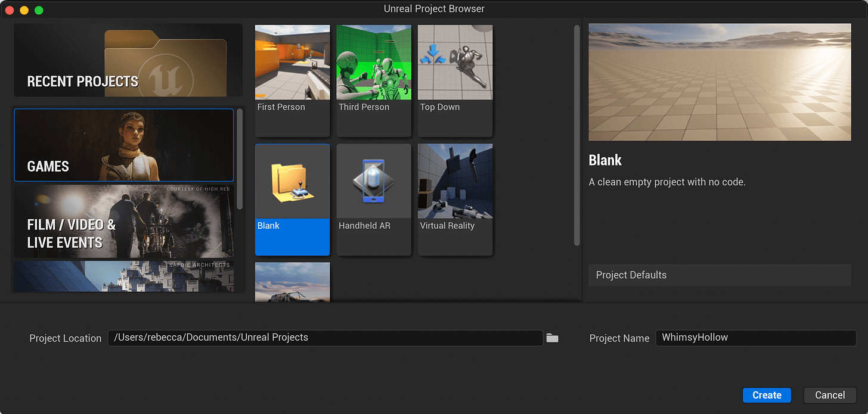Click the Project Name field WhimsyHollow
The image size is (868, 414).
coord(756,338)
